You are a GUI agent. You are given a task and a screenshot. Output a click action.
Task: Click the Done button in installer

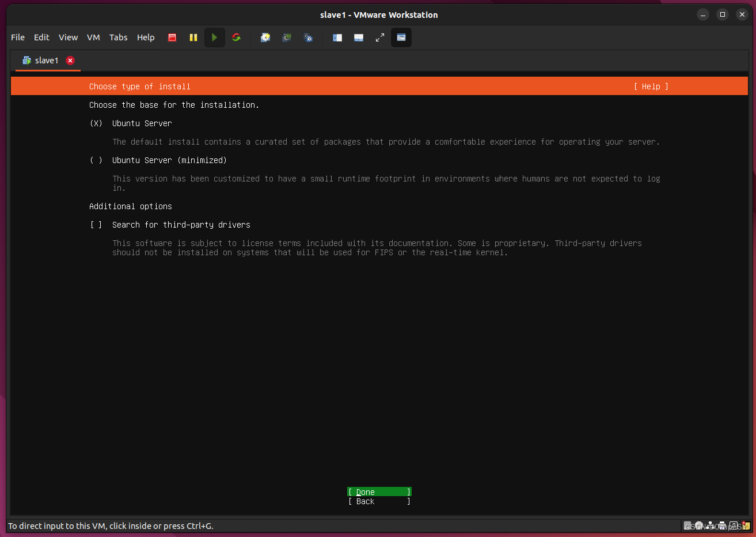click(379, 492)
